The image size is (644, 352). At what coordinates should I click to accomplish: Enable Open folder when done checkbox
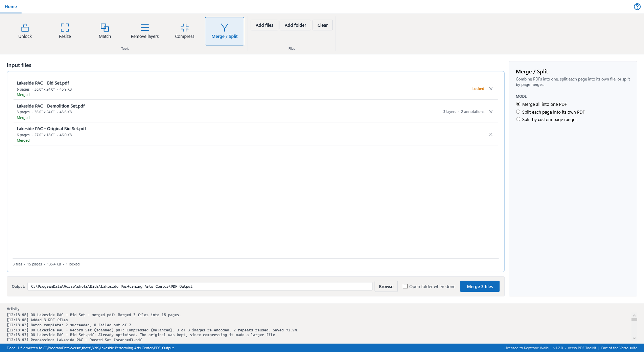(x=405, y=286)
